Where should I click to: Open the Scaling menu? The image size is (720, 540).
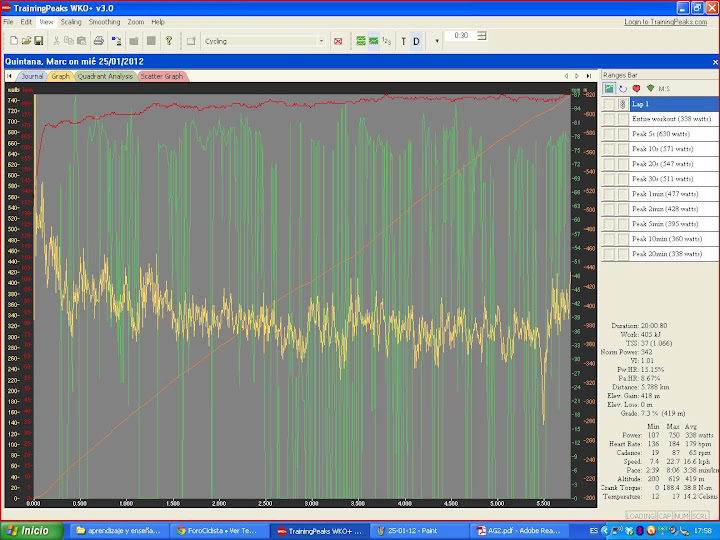point(71,22)
